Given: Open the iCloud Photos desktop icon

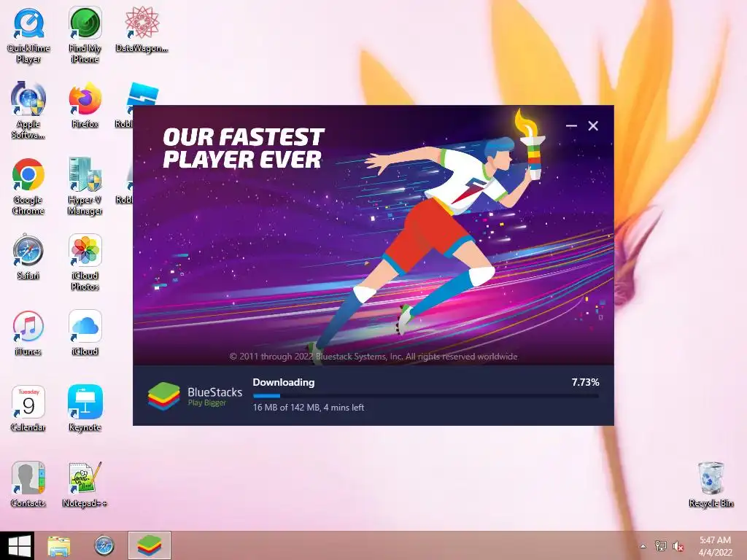Looking at the screenshot, I should tap(85, 262).
